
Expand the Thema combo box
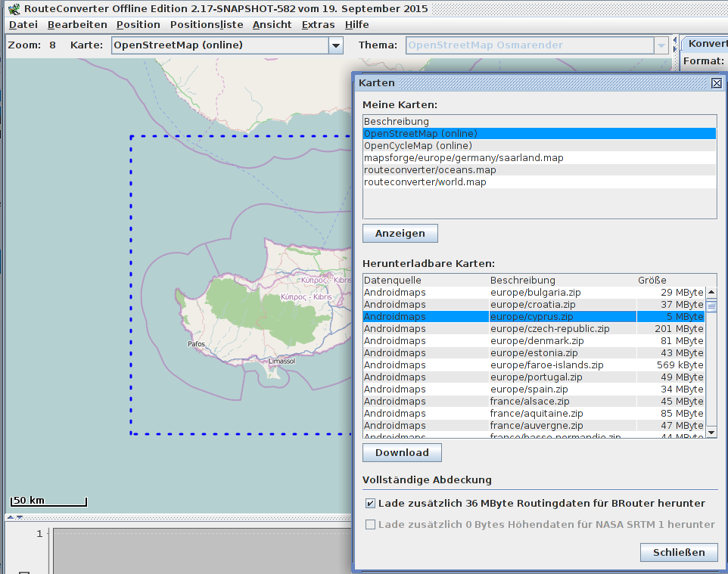point(661,45)
